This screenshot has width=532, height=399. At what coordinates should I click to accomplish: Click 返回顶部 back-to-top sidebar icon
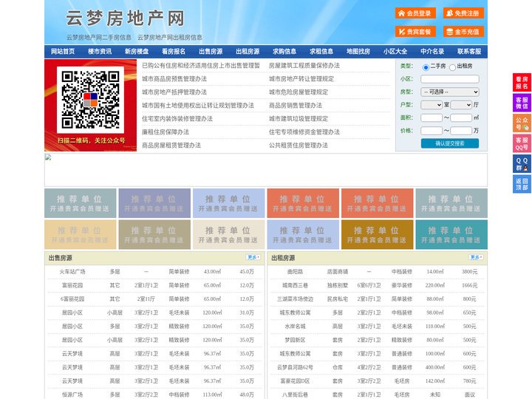click(x=522, y=184)
